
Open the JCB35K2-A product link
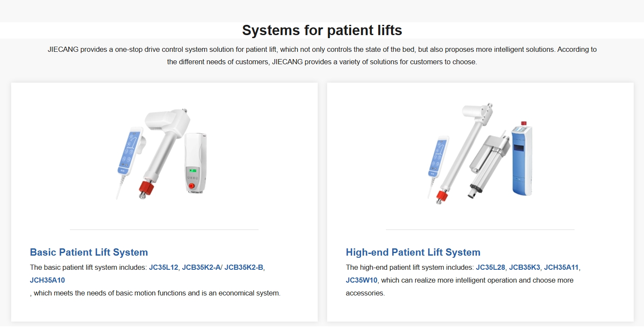201,267
